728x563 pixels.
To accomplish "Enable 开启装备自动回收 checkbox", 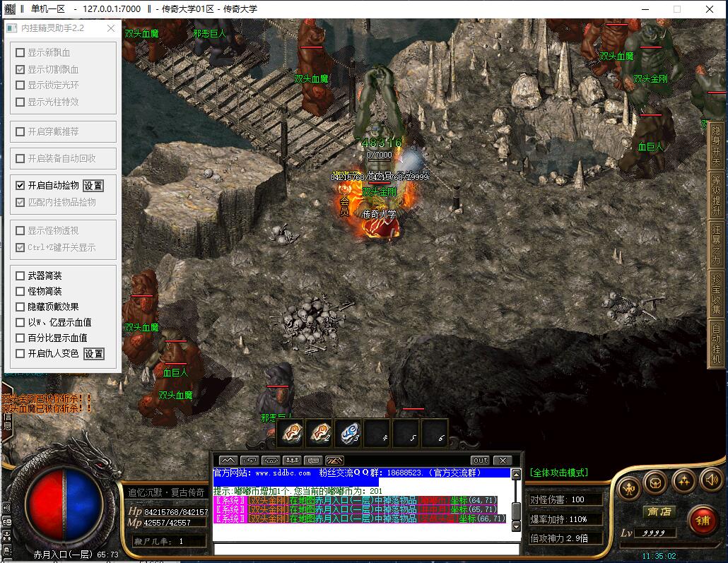I will (20, 159).
